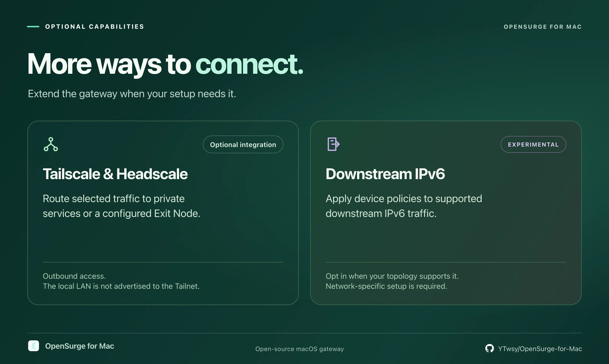Viewport: 609px width, 364px height.
Task: Click the Tailscale network nodes icon
Action: click(x=51, y=144)
